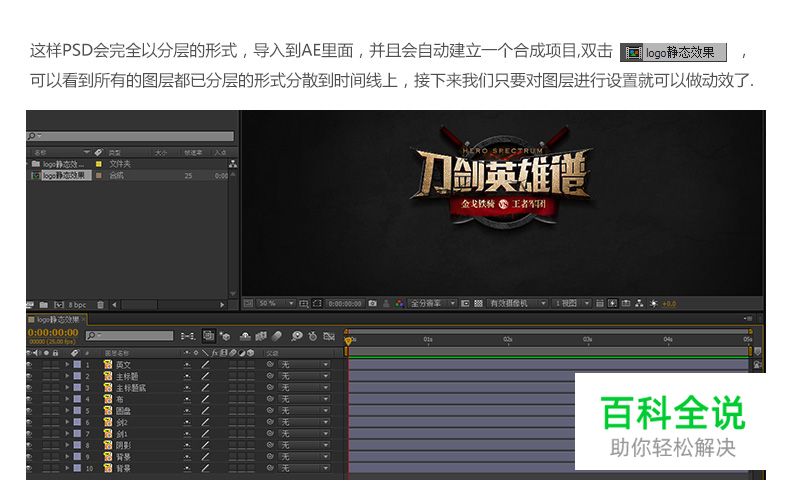Select the logo静态效果 timeline tab
This screenshot has width=800, height=495.
click(x=57, y=319)
